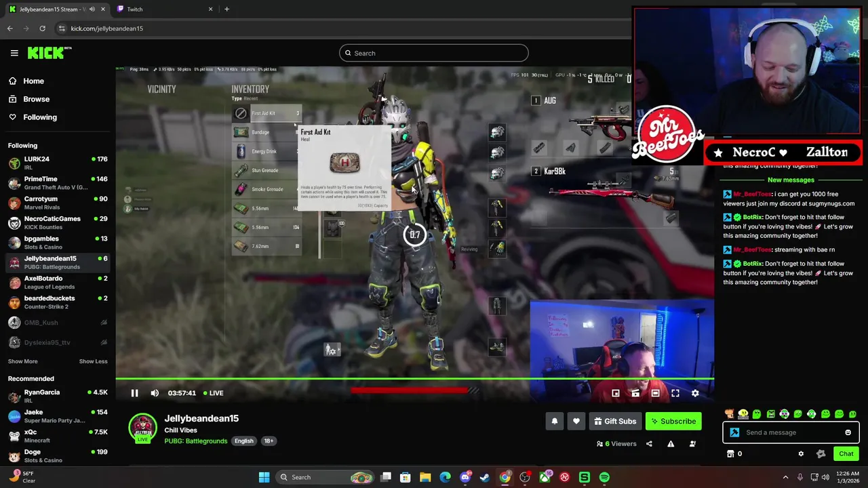868x488 pixels.
Task: Click the LIVE indicator in player
Action: tap(212, 393)
